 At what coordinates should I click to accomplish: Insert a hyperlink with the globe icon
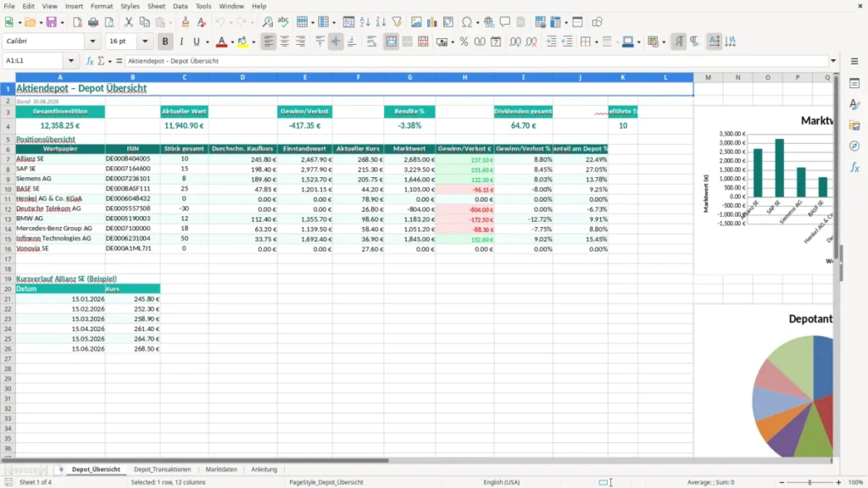(x=489, y=22)
